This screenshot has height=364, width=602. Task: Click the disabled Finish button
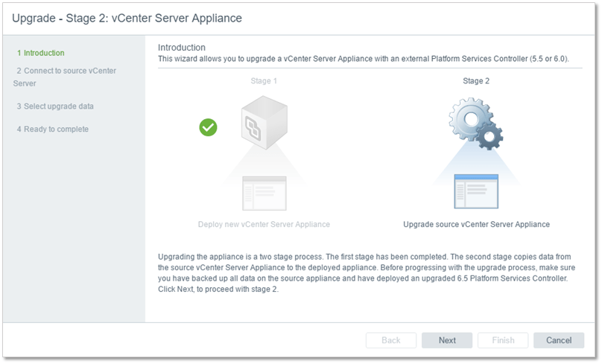click(503, 340)
